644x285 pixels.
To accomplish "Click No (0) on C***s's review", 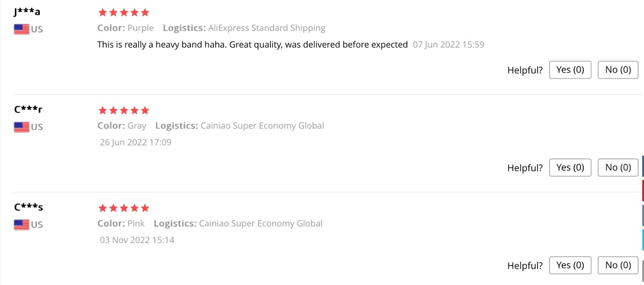I will click(618, 265).
